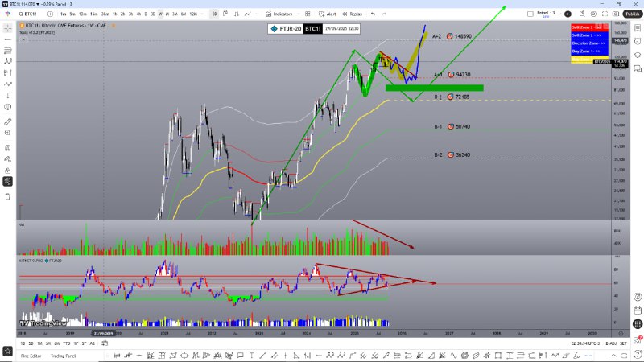The image size is (644, 362).
Task: Click the trash icon to remove drawings
Action: point(7,195)
